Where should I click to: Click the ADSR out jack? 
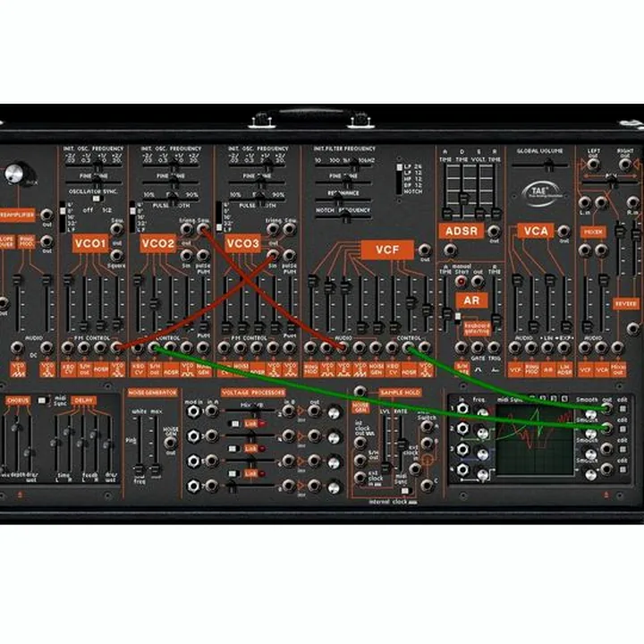point(494,232)
